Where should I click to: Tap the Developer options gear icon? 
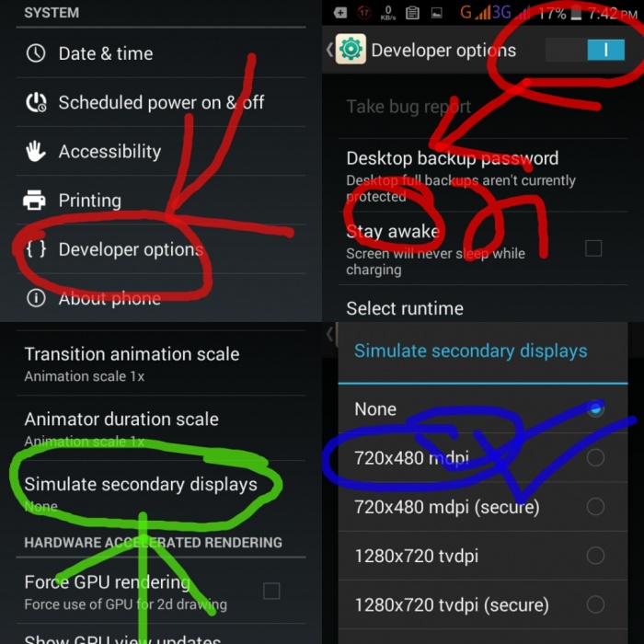351,50
